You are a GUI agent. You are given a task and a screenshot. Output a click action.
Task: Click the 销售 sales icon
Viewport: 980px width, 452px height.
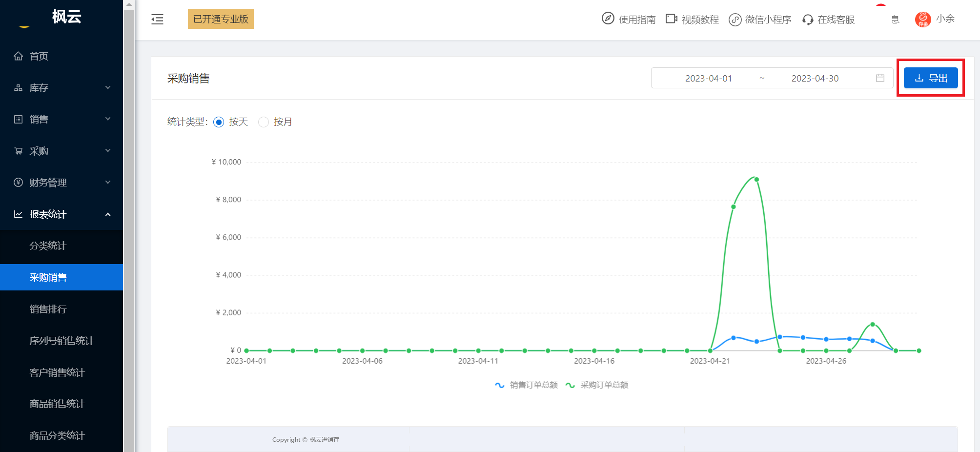18,119
